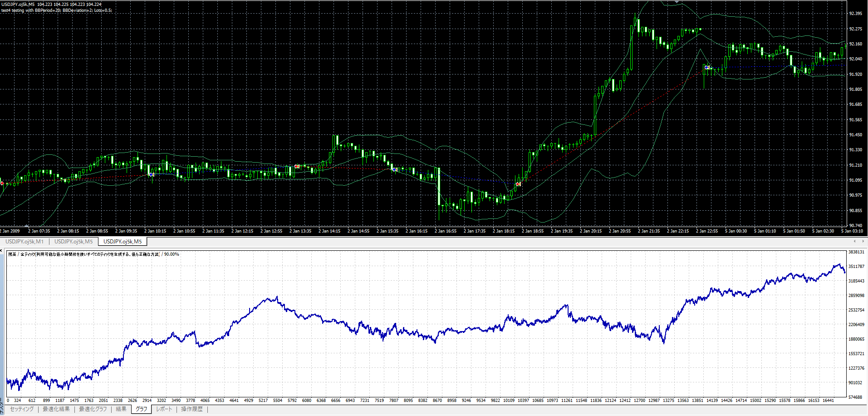Click the 2206409 balance axis value
The width and height of the screenshot is (868, 416).
tap(856, 325)
